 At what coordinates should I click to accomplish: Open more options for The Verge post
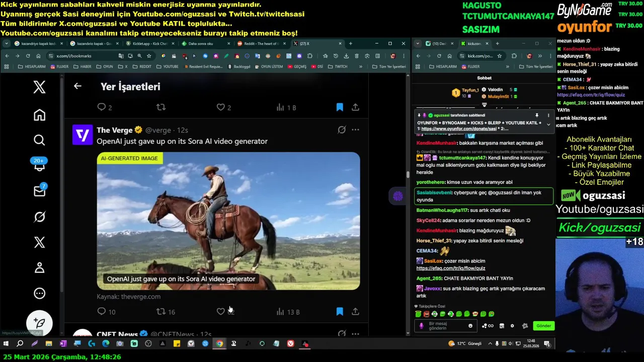(355, 130)
